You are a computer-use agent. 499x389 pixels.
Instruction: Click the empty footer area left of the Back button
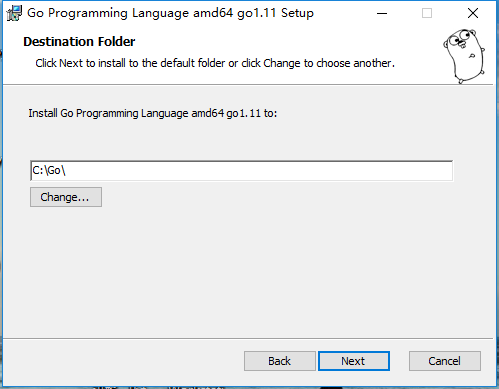[x=123, y=361]
